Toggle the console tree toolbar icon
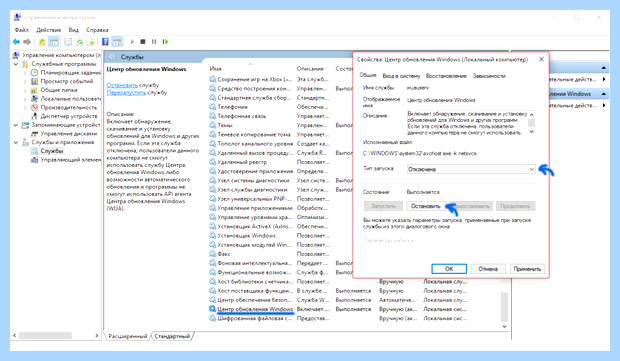Viewport: 620px width, 361px height. point(54,42)
